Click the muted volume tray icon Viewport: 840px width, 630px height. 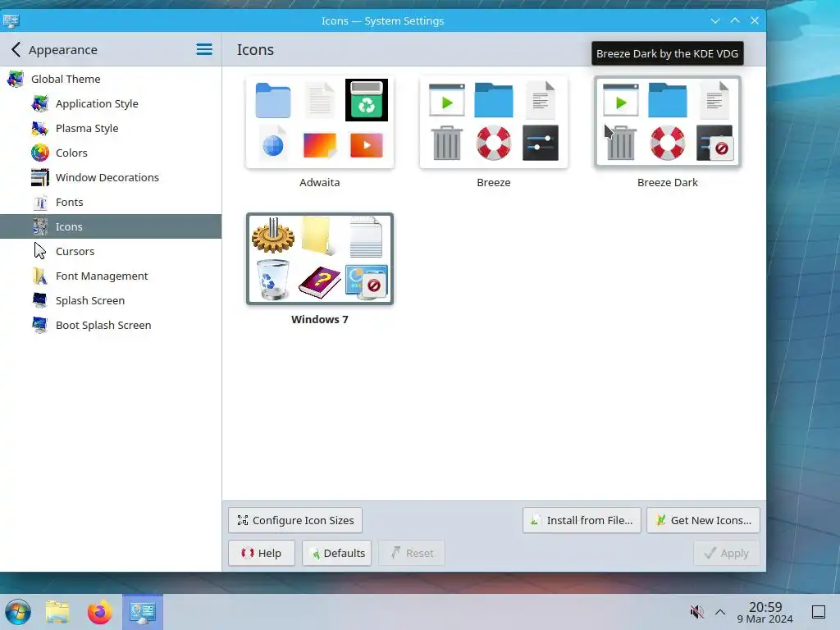[696, 612]
